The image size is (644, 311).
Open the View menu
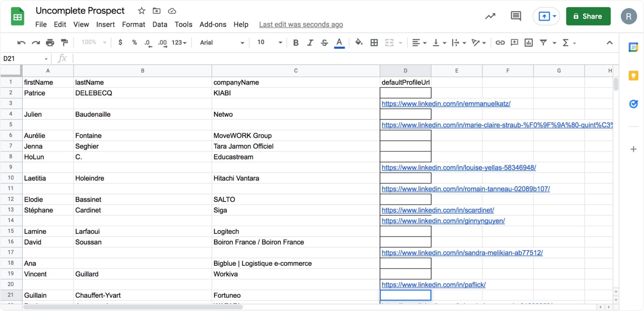[81, 24]
